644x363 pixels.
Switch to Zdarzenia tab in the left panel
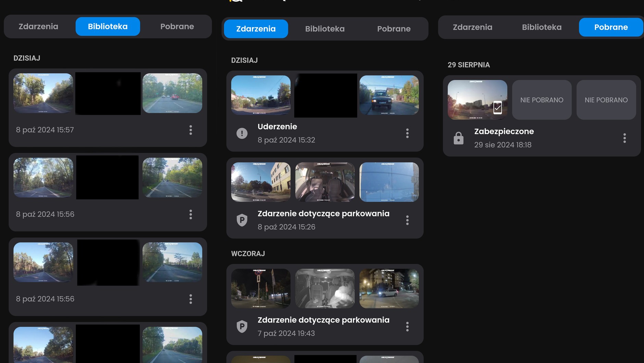click(38, 26)
